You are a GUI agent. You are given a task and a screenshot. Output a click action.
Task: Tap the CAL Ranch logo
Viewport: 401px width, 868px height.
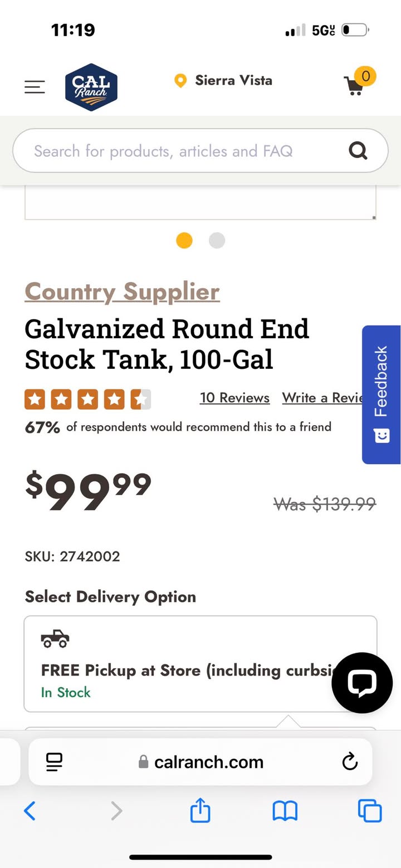tap(91, 87)
